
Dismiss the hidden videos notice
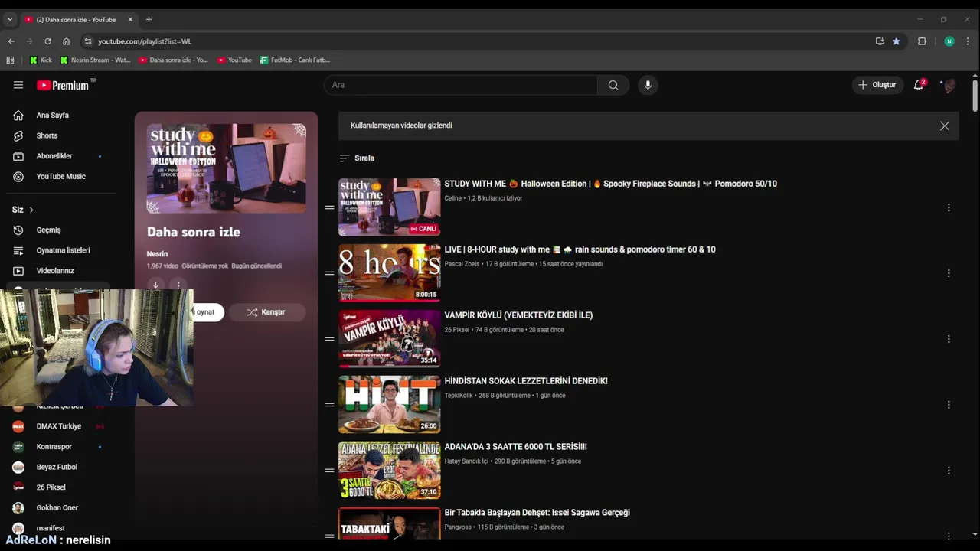point(945,126)
